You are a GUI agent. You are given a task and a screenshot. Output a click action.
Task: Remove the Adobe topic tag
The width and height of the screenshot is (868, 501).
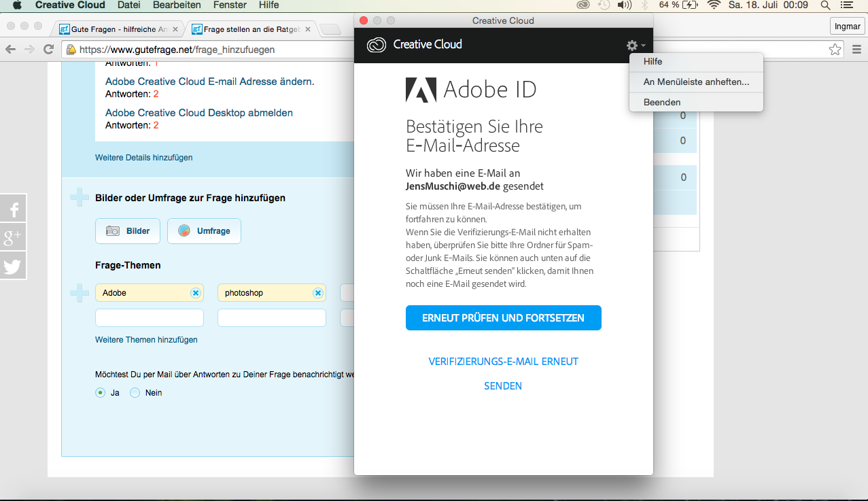(x=195, y=293)
